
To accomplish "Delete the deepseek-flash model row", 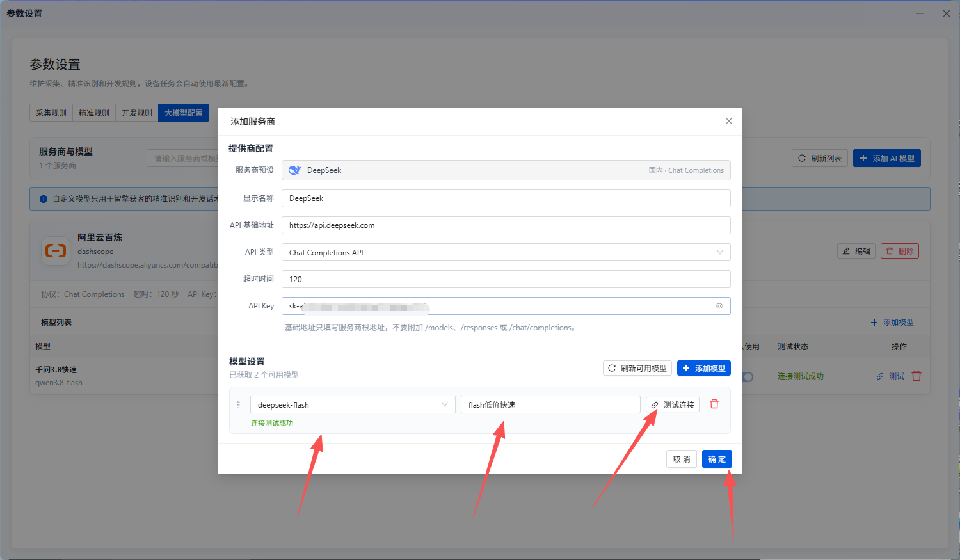I will [x=714, y=404].
